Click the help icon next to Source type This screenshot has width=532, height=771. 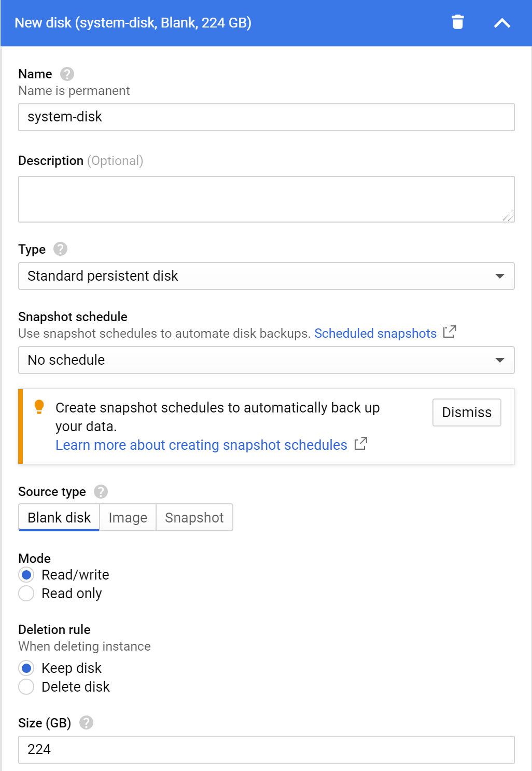[x=101, y=491]
